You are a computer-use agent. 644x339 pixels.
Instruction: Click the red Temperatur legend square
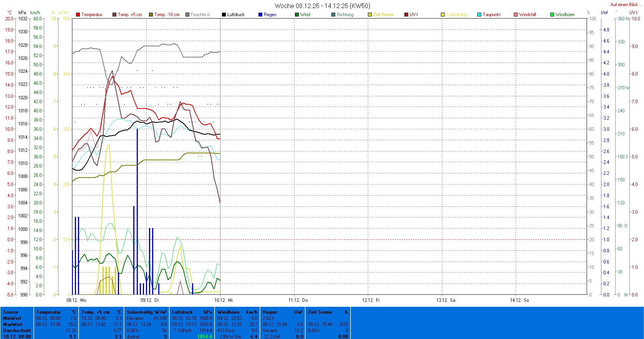78,15
